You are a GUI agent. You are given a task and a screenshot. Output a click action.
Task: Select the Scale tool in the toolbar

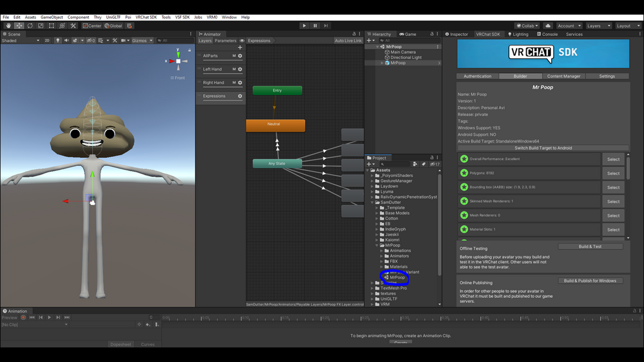click(40, 26)
